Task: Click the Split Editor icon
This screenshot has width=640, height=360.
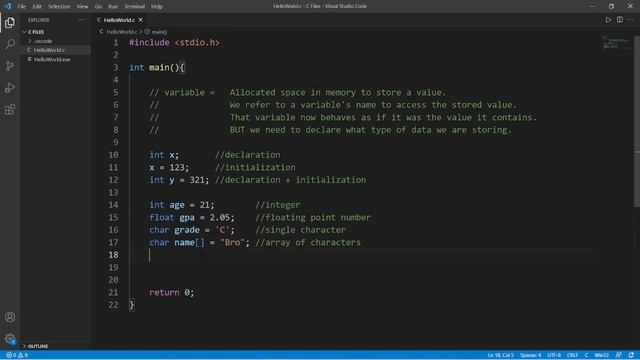Action: 620,20
